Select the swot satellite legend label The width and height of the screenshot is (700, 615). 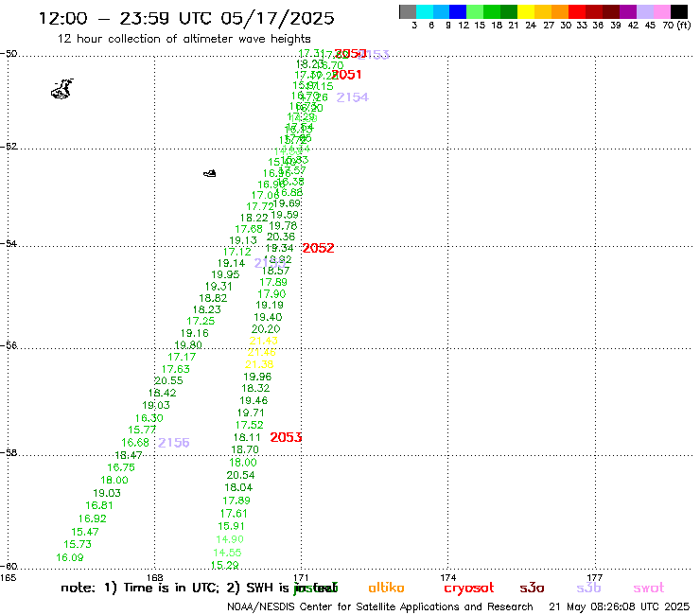tap(649, 588)
